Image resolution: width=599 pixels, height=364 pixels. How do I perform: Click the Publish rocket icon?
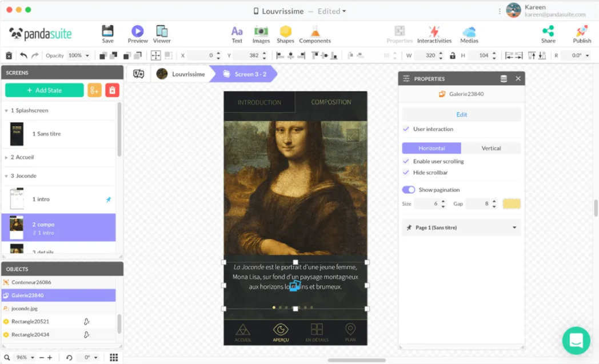582,31
